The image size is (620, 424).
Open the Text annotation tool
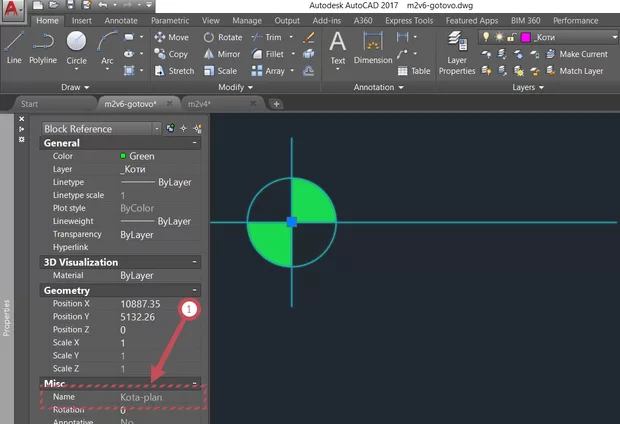tap(338, 47)
